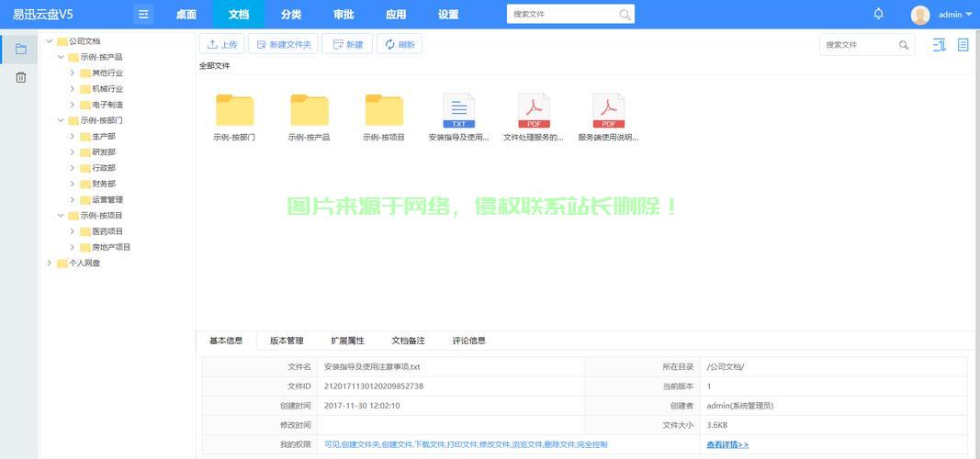Image resolution: width=980 pixels, height=459 pixels.
Task: Open the 示例-按项目 folder thumbnail
Action: tap(384, 110)
